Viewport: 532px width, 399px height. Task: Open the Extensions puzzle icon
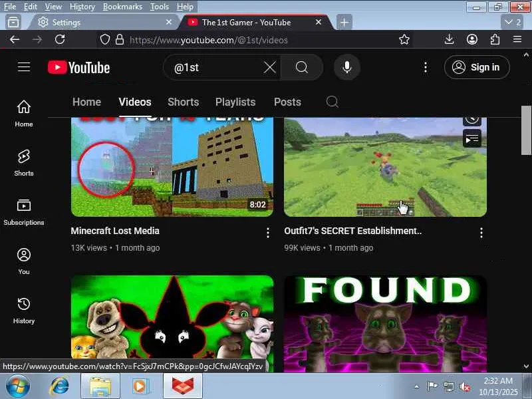click(x=495, y=40)
